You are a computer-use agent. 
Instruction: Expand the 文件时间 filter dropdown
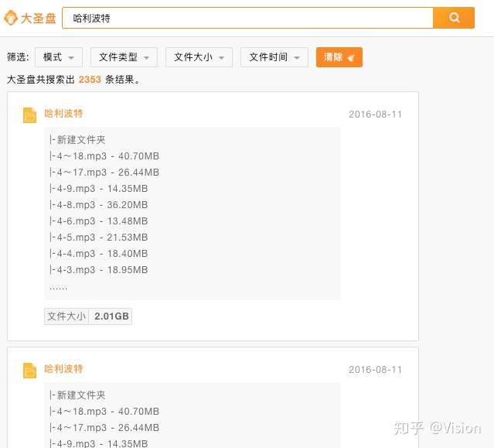tap(274, 57)
